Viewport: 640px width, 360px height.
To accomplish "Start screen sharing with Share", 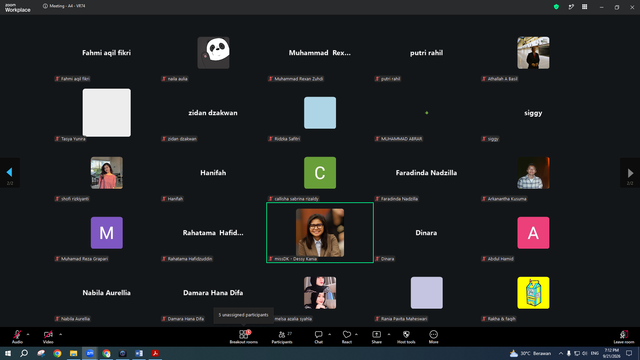I will click(376, 337).
